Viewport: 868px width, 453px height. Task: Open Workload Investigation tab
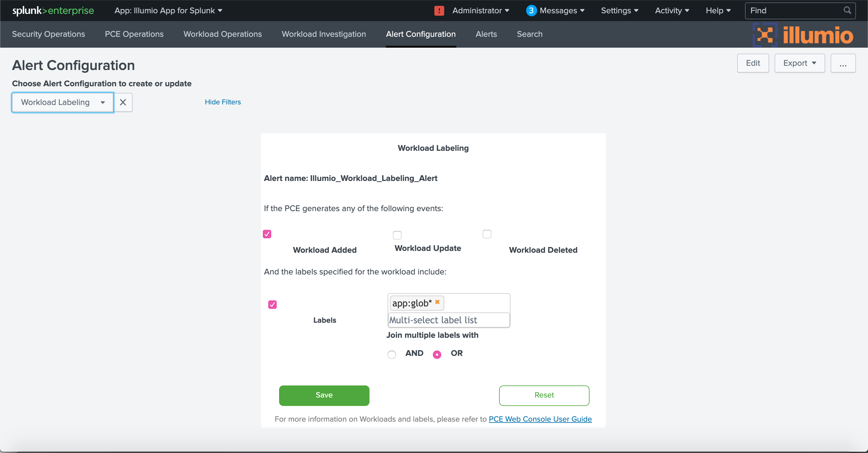323,34
